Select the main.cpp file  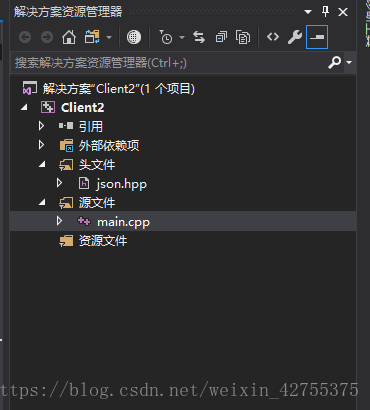tap(123, 222)
